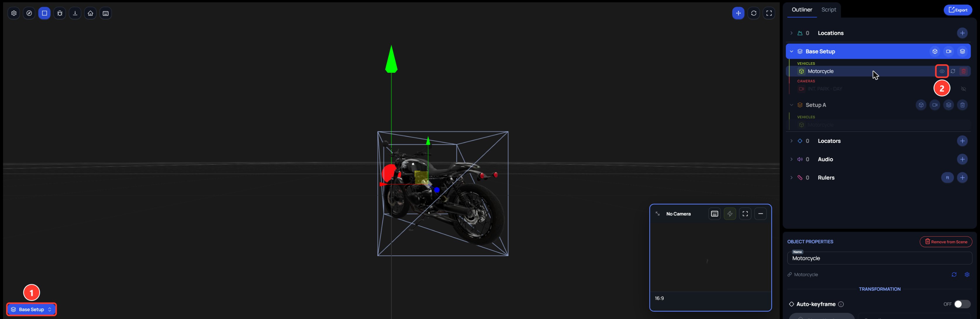Add a new Ruler with plus button
Viewport: 980px width, 319px height.
(x=962, y=178)
